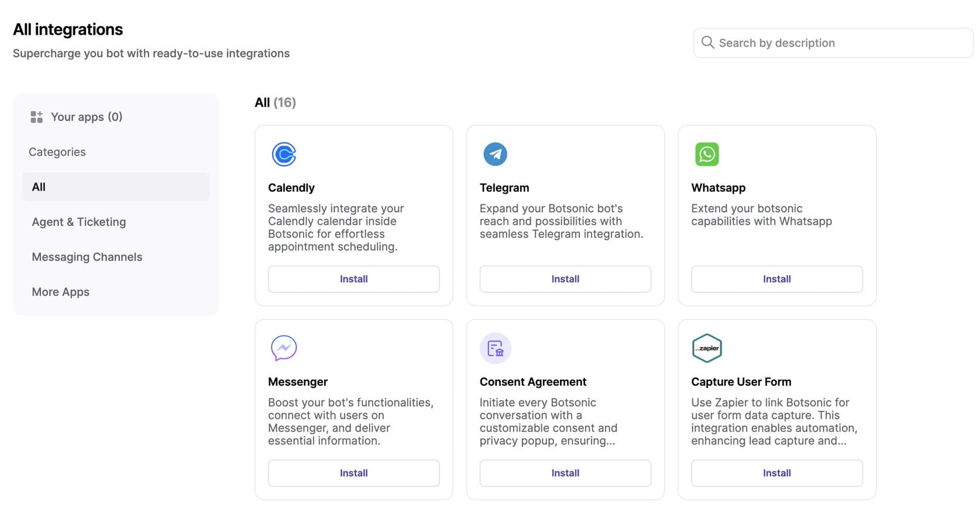Install the Calendly integration

point(353,279)
